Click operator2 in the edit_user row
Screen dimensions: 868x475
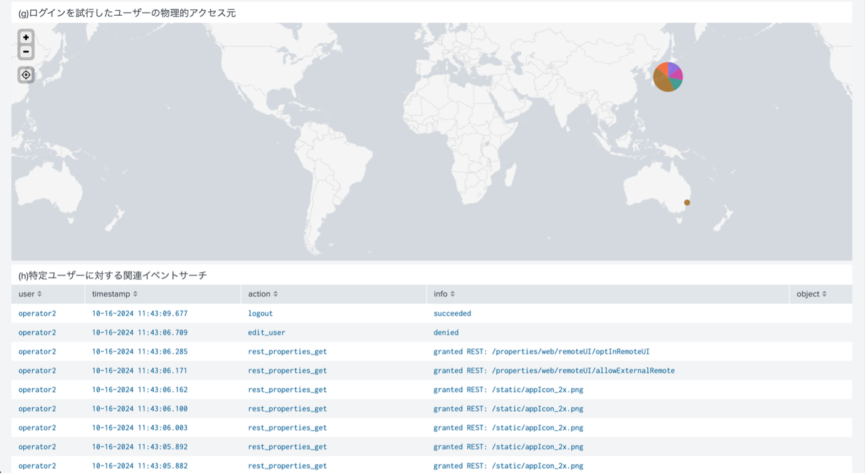(x=37, y=333)
